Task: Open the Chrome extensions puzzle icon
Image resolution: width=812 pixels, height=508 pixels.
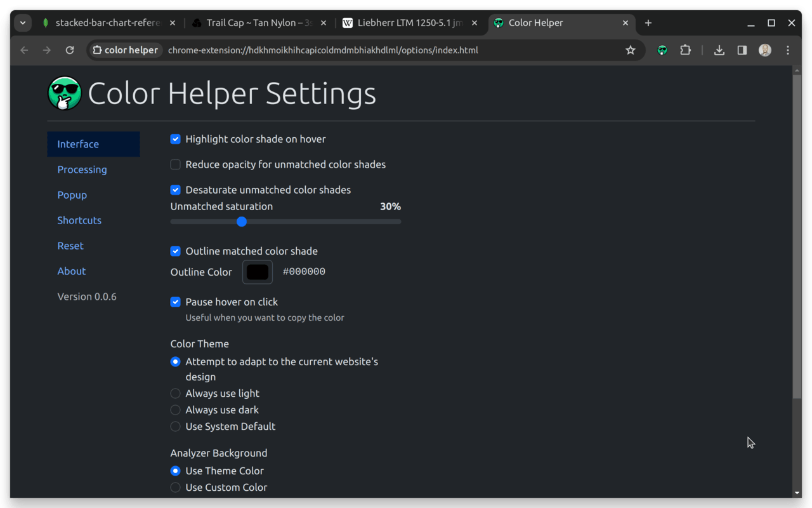Action: pyautogui.click(x=685, y=50)
